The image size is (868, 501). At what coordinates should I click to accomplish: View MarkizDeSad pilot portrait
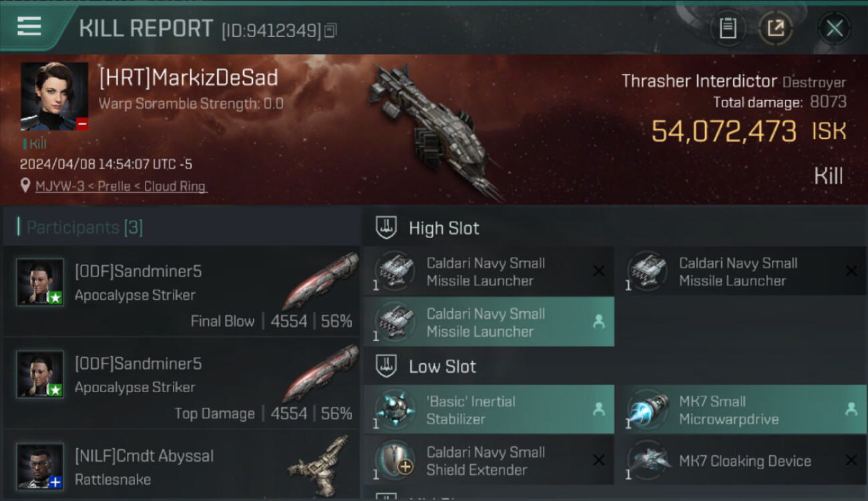point(54,96)
